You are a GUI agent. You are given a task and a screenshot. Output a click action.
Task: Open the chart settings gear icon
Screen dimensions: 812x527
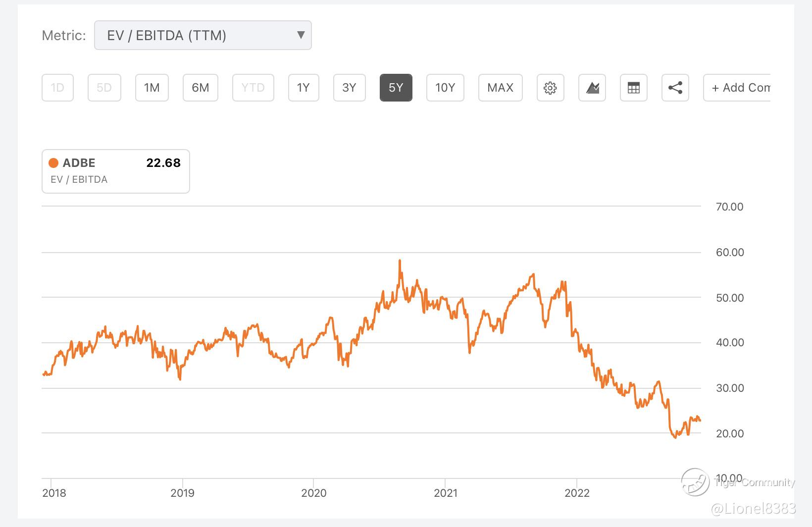click(x=550, y=88)
